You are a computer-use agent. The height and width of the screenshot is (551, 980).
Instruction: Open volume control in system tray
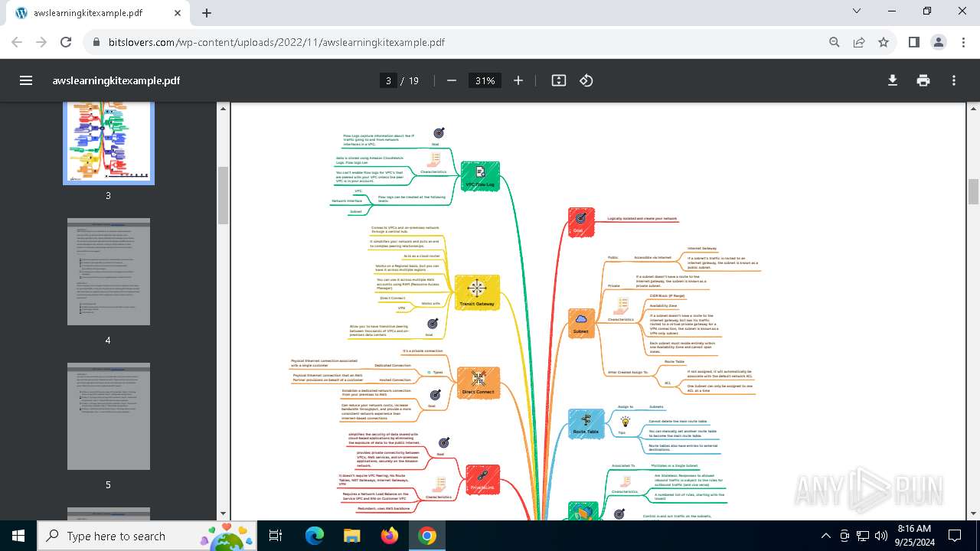point(881,536)
